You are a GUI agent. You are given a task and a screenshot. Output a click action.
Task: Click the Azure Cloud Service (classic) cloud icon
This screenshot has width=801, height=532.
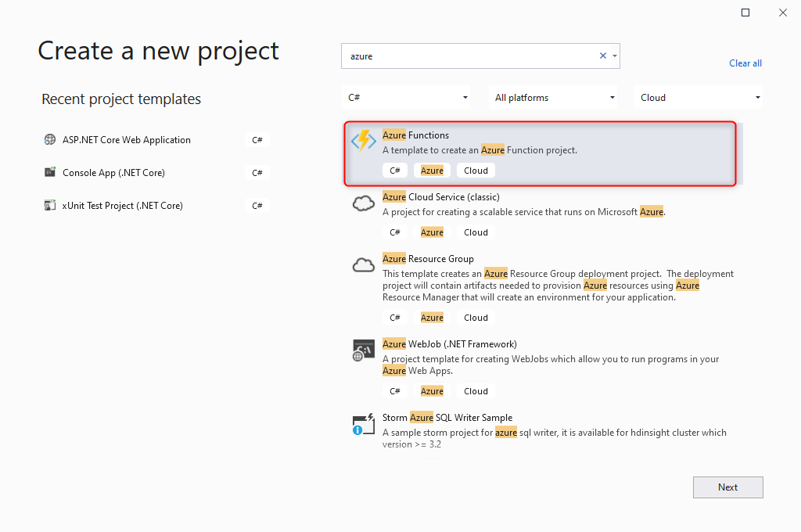coord(363,203)
